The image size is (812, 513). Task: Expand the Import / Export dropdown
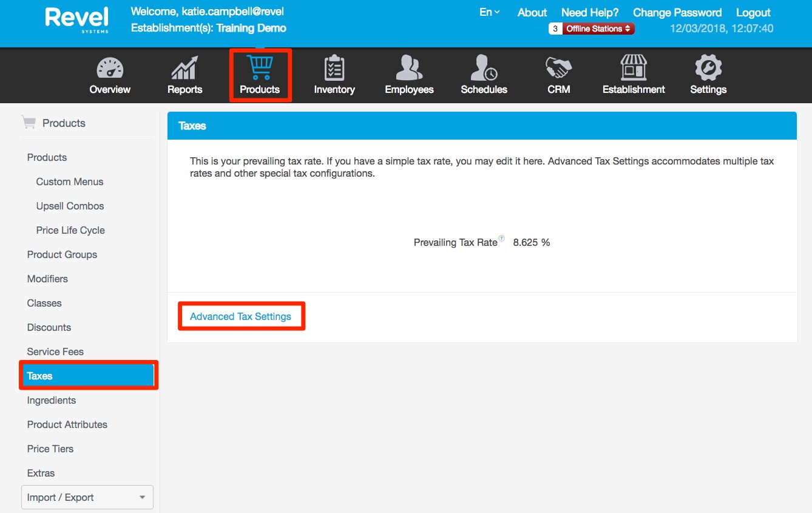pos(87,497)
